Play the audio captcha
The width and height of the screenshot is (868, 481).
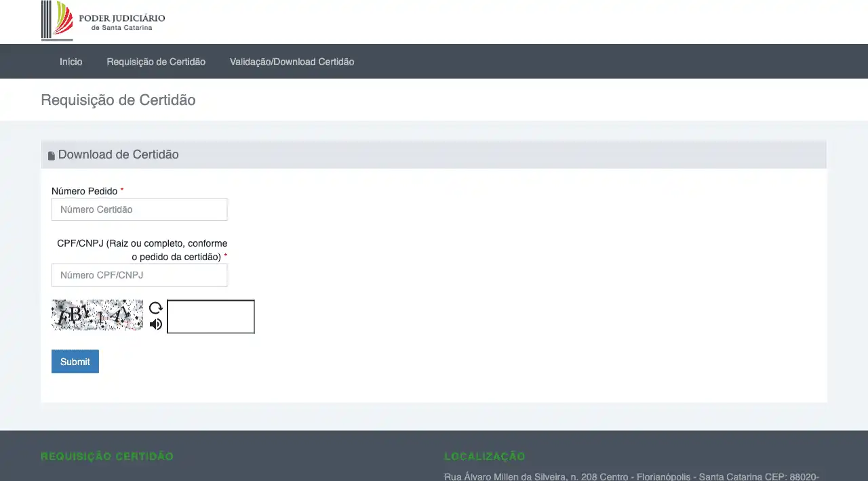coord(156,325)
